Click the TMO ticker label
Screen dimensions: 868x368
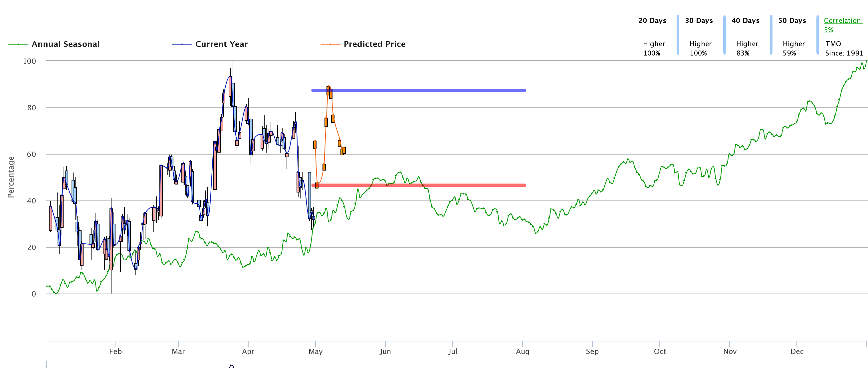833,44
